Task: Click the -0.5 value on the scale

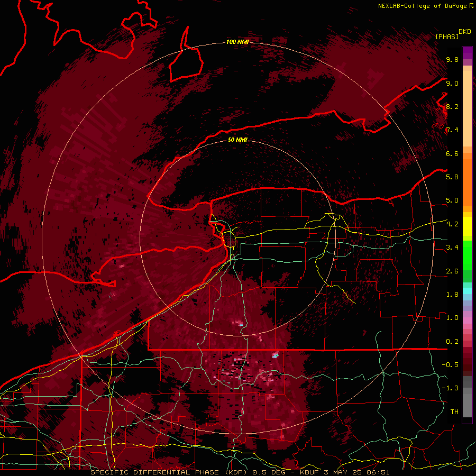Action: (x=450, y=365)
